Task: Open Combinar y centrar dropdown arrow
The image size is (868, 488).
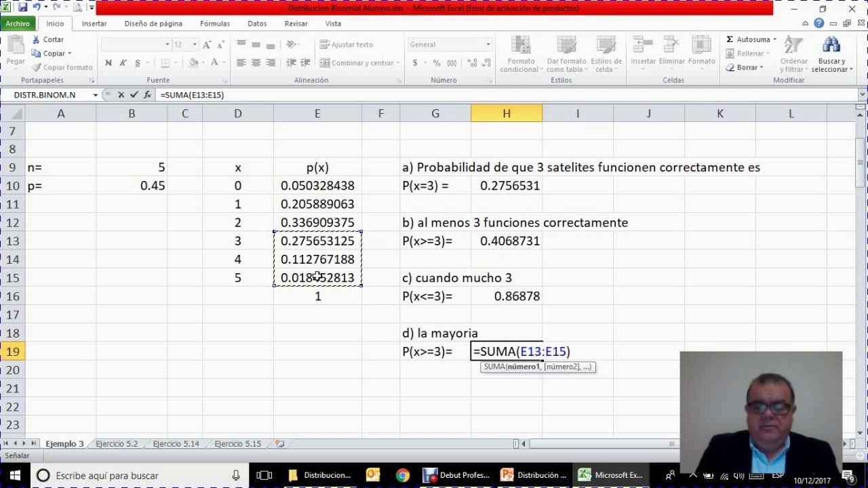Action: pos(398,63)
